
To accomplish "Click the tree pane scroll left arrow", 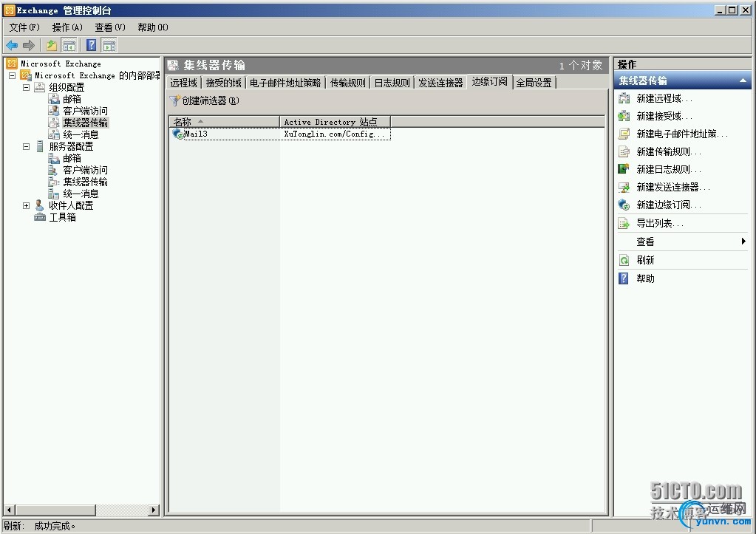I will click(x=9, y=510).
